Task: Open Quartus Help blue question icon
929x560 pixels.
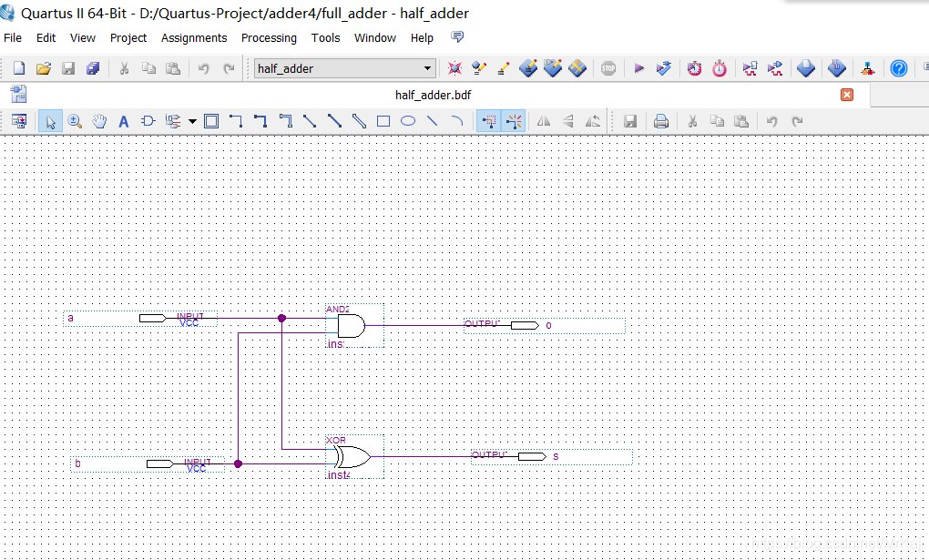Action: point(898,68)
